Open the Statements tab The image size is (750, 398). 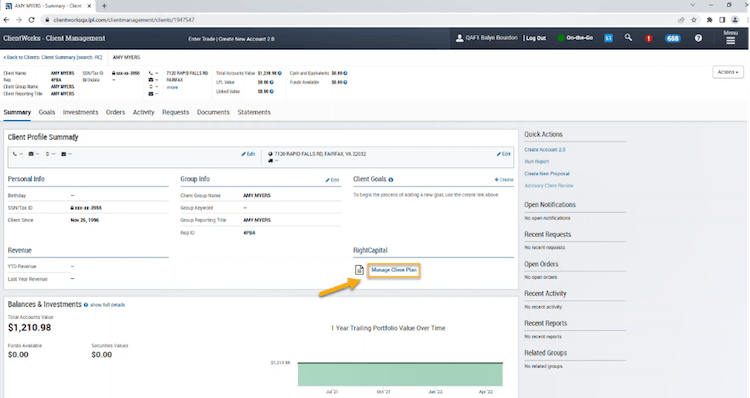pyautogui.click(x=254, y=112)
